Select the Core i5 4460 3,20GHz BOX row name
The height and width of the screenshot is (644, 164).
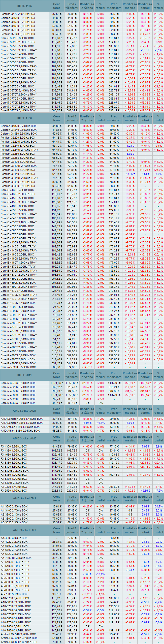pos(17,254)
